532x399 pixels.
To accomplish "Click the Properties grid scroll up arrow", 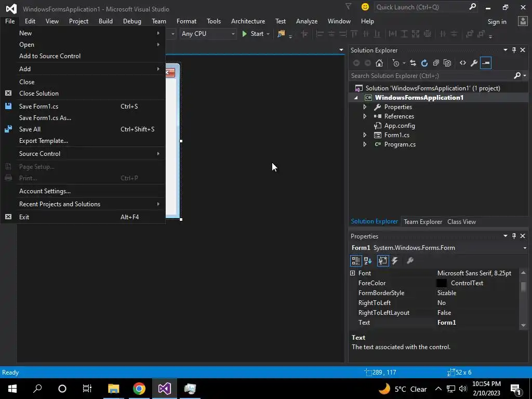I will point(523,273).
